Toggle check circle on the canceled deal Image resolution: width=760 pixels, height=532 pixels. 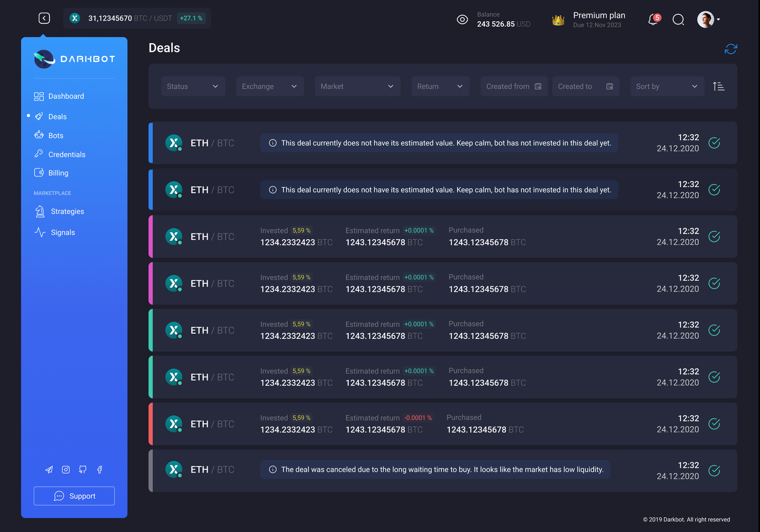click(x=714, y=470)
